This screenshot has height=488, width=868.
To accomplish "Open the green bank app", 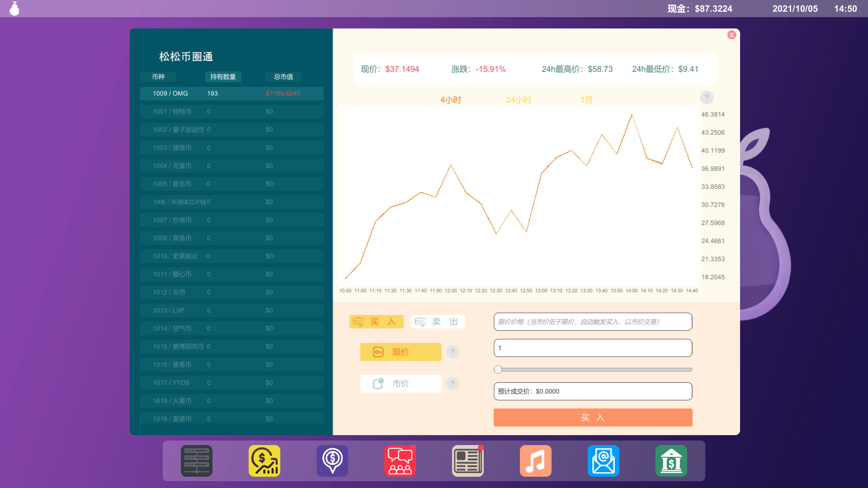I will [x=671, y=461].
